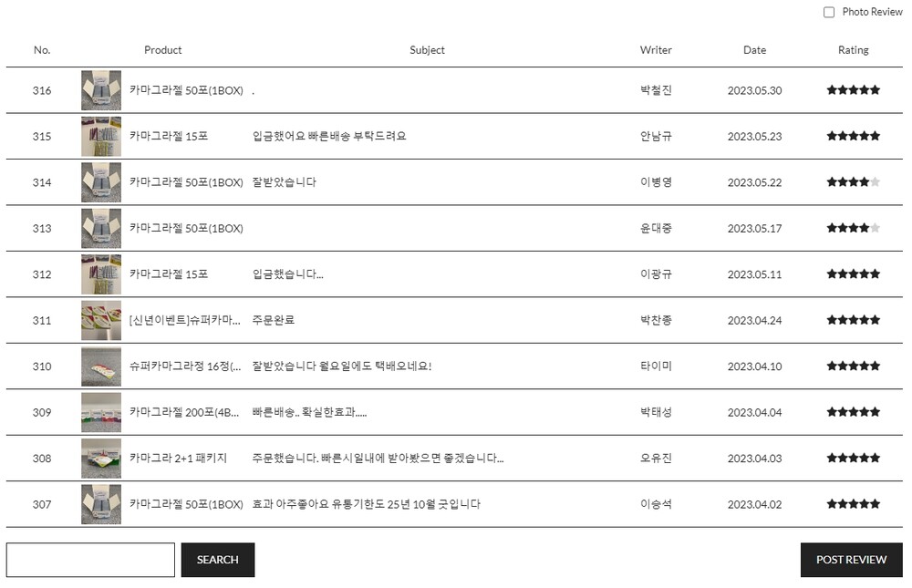Screen dimensions: 912x588
Task: Click the POST REVIEW button
Action: tap(851, 560)
